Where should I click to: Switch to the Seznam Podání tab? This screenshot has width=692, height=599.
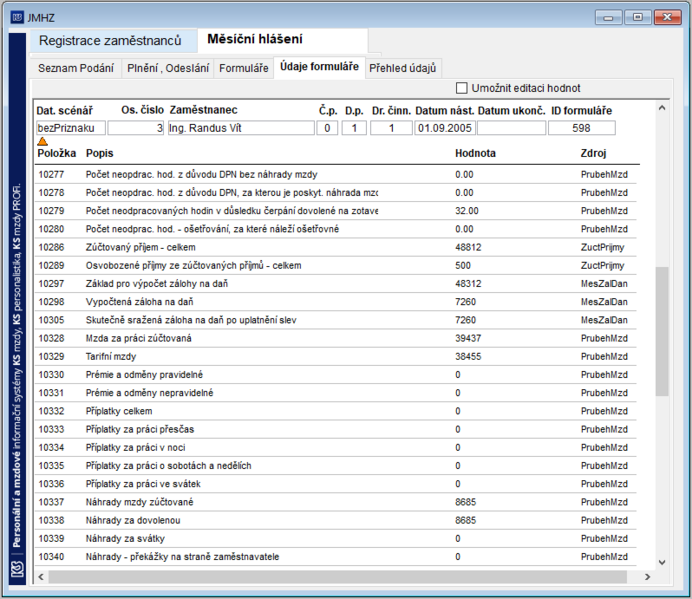76,68
